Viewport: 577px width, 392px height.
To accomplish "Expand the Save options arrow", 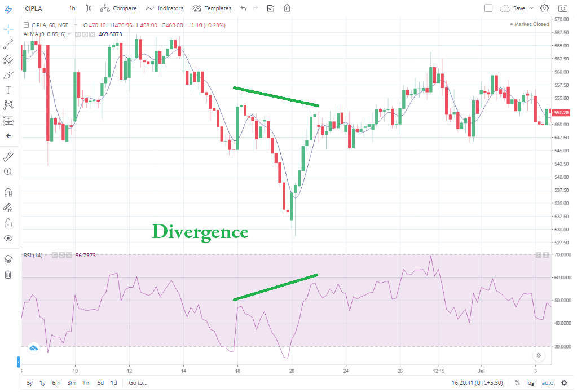I will (532, 8).
